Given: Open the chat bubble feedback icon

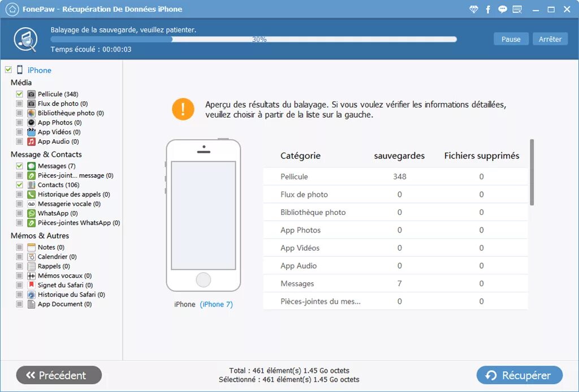Looking at the screenshot, I should 502,9.
